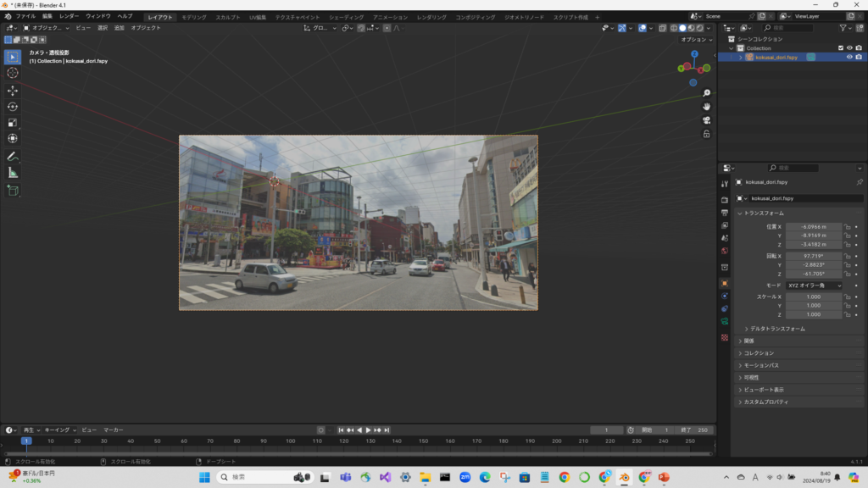The width and height of the screenshot is (868, 488).
Task: Click the オプション button in the viewport
Action: point(695,39)
